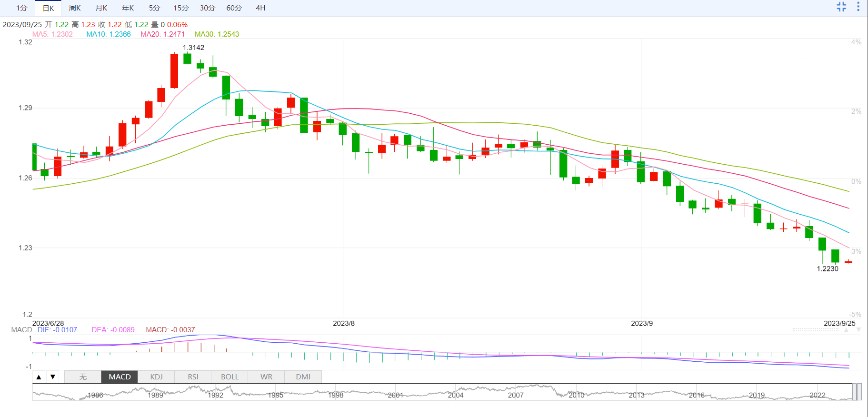Click the collapse fullscreen icon
Viewport: 868px width, 417px height.
[x=841, y=7]
